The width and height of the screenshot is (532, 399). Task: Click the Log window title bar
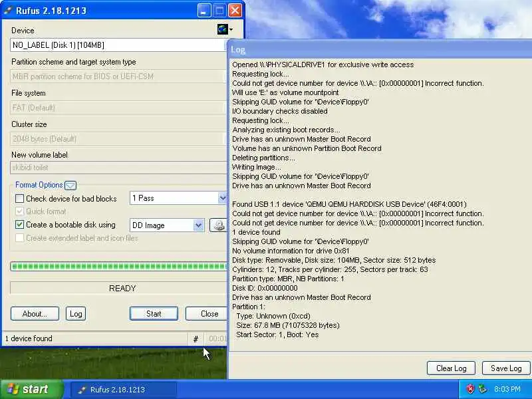379,49
